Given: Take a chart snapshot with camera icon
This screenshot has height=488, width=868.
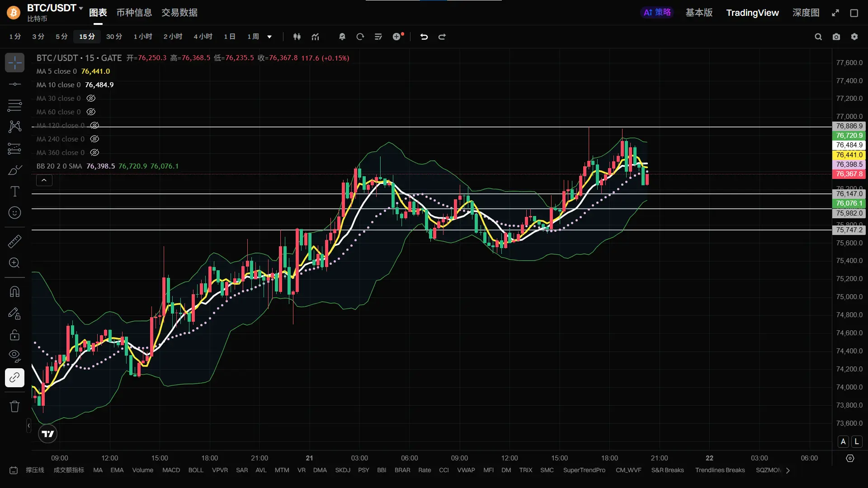Looking at the screenshot, I should point(836,37).
